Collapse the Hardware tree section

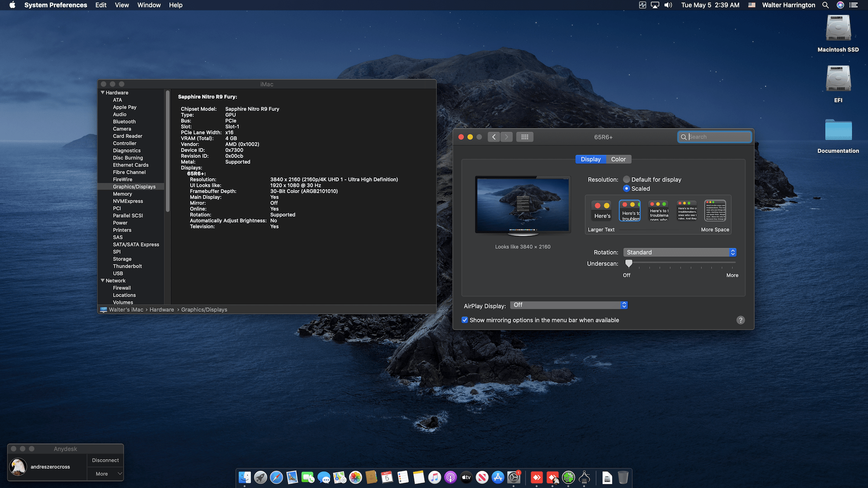point(103,93)
